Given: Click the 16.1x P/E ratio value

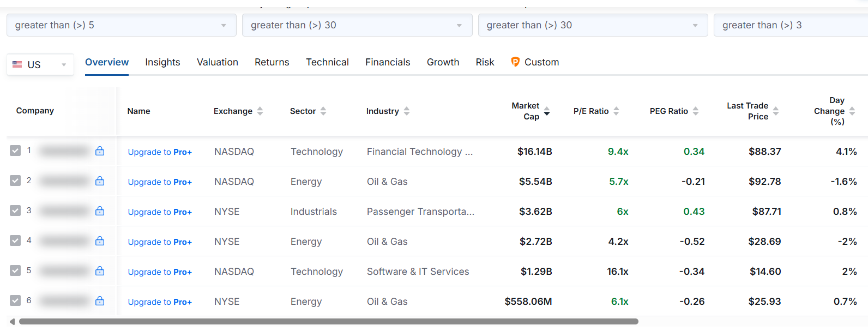Looking at the screenshot, I should pyautogui.click(x=618, y=272).
